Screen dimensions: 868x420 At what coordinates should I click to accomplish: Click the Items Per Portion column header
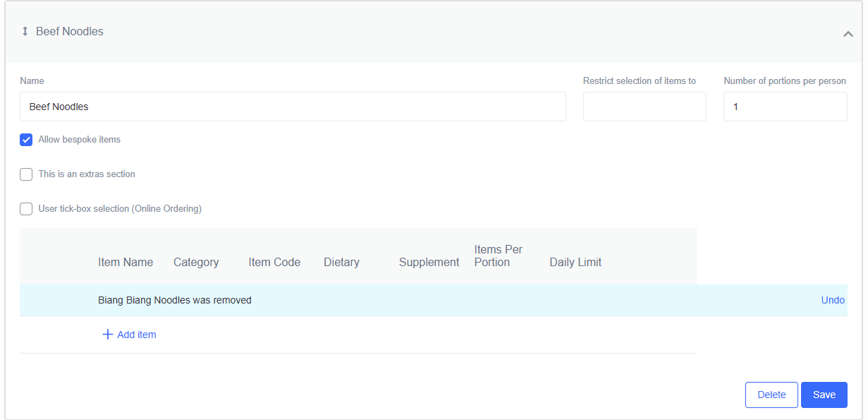point(499,256)
